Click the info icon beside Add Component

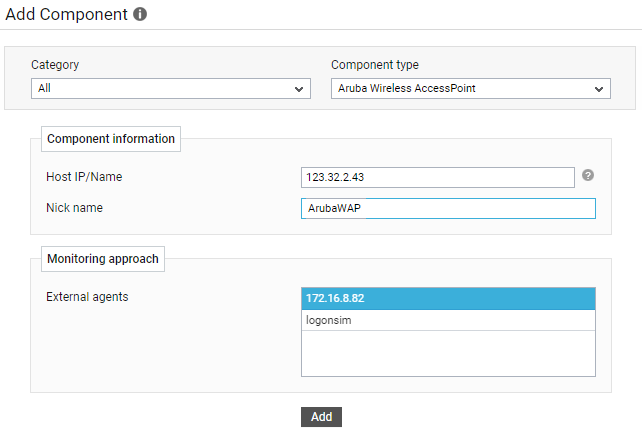pos(140,14)
